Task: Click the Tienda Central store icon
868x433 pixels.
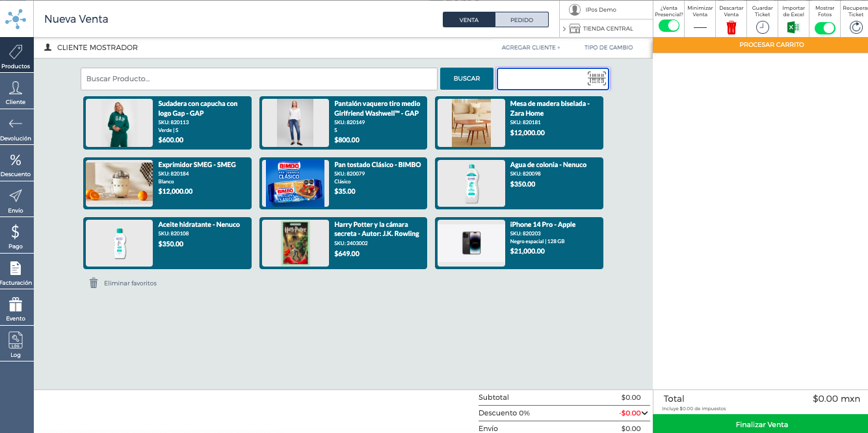Action: tap(574, 29)
